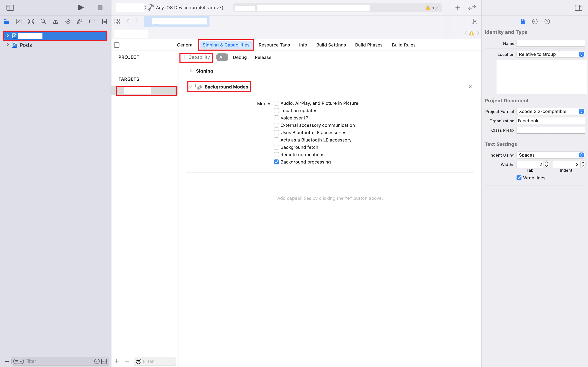Expand the Signing section disclosure triangle
The height and width of the screenshot is (367, 588).
click(190, 71)
